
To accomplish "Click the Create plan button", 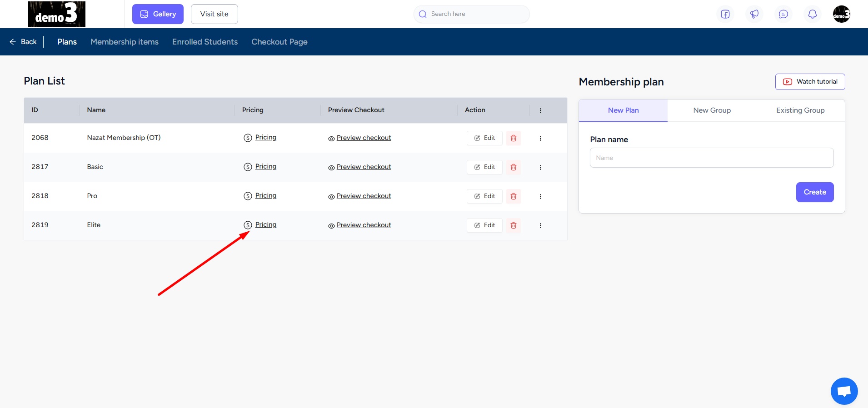I will 815,192.
